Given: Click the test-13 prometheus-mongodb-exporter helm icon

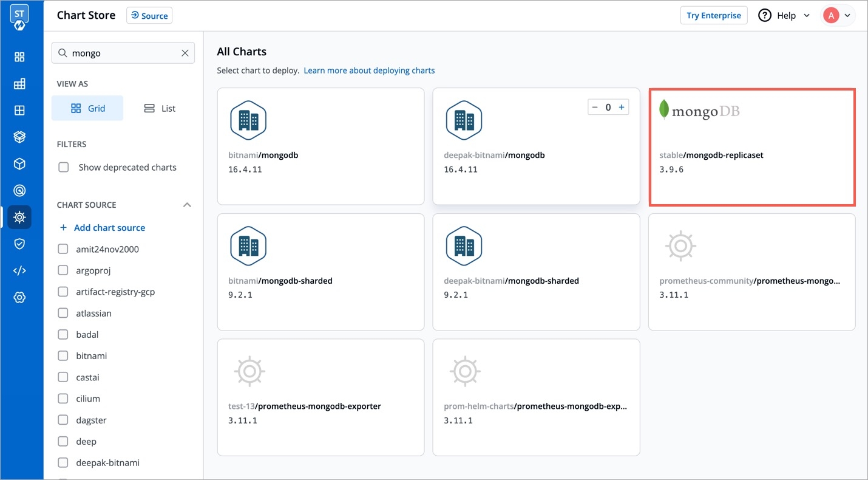Looking at the screenshot, I should pyautogui.click(x=249, y=371).
